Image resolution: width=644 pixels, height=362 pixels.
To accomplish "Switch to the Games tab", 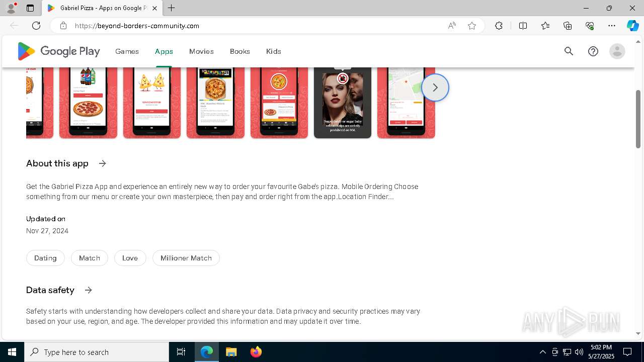I will [127, 51].
